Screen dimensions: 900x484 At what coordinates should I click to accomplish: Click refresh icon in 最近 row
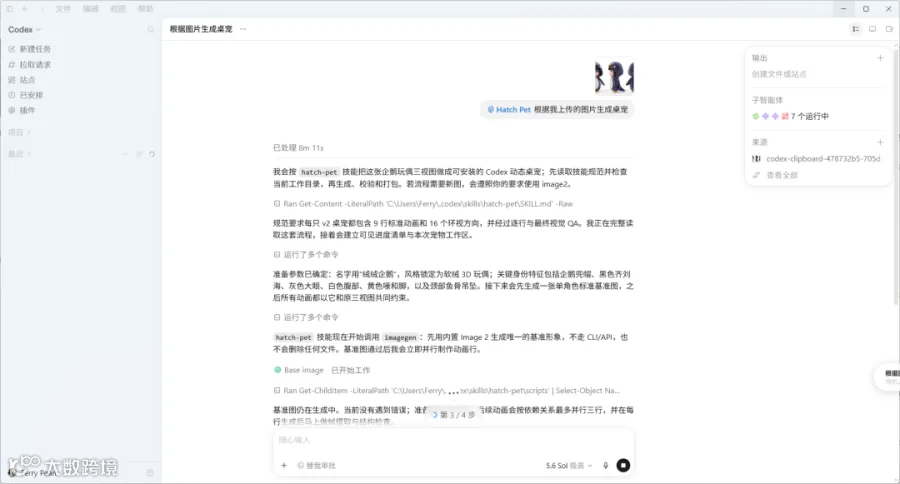[152, 154]
